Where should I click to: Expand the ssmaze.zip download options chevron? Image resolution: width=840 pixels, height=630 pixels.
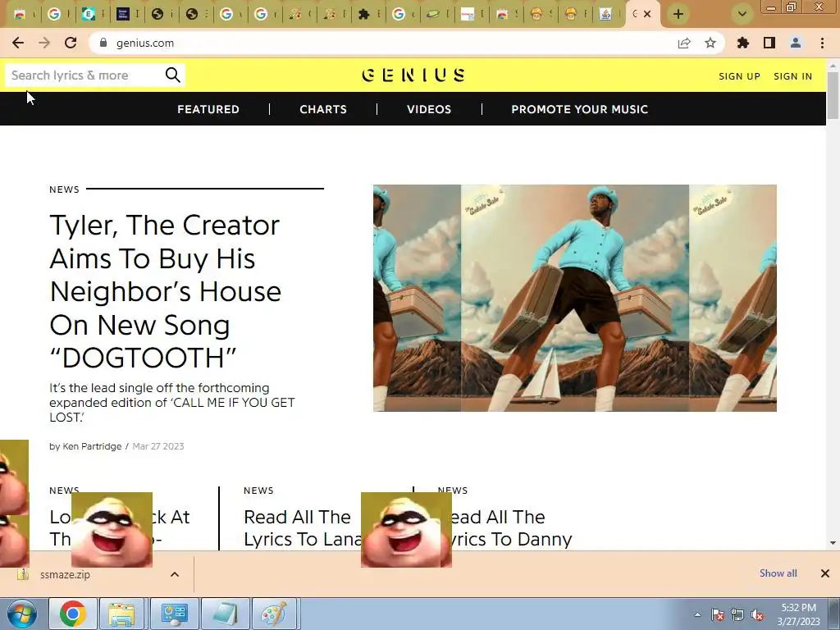pos(175,574)
